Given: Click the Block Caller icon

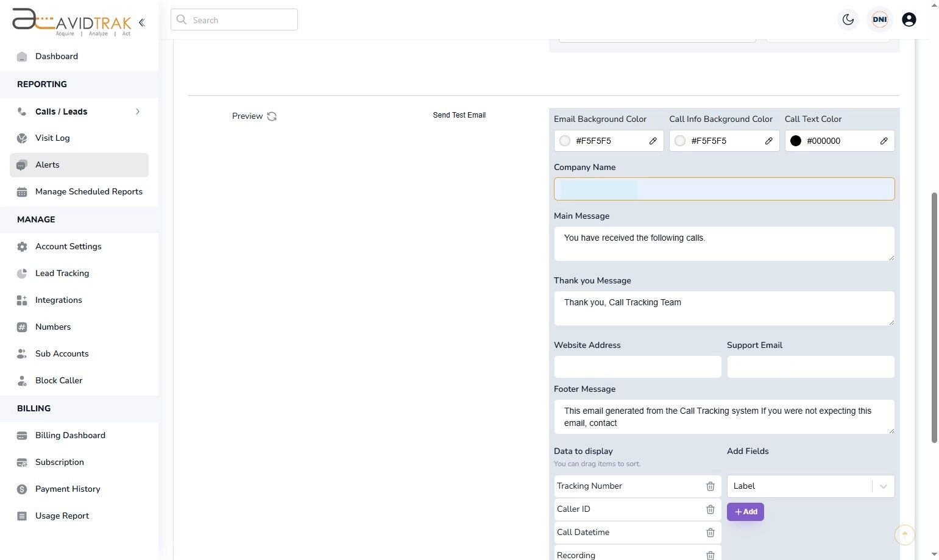Looking at the screenshot, I should point(22,381).
